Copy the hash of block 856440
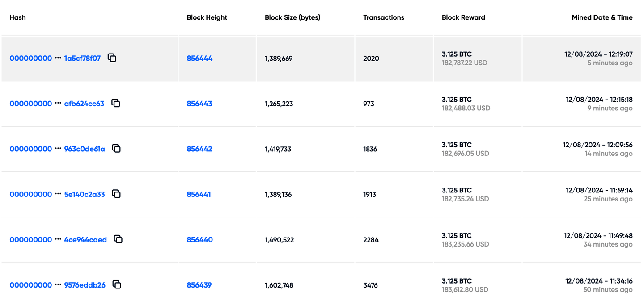Image resolution: width=644 pixels, height=301 pixels. pos(118,239)
